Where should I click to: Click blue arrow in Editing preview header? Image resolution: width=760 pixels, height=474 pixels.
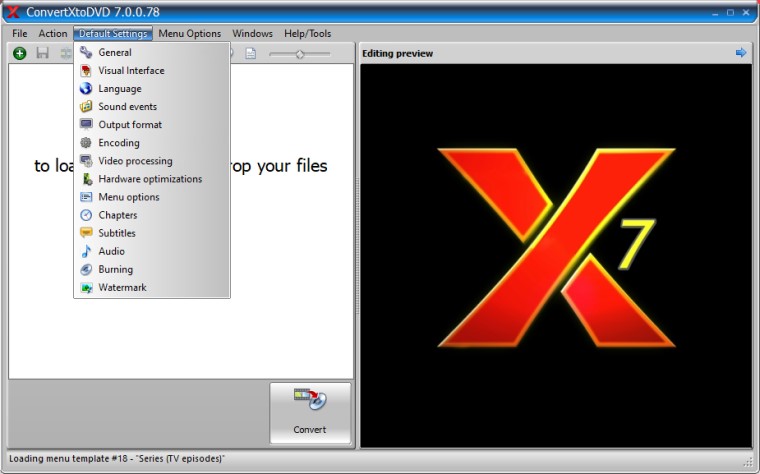741,53
